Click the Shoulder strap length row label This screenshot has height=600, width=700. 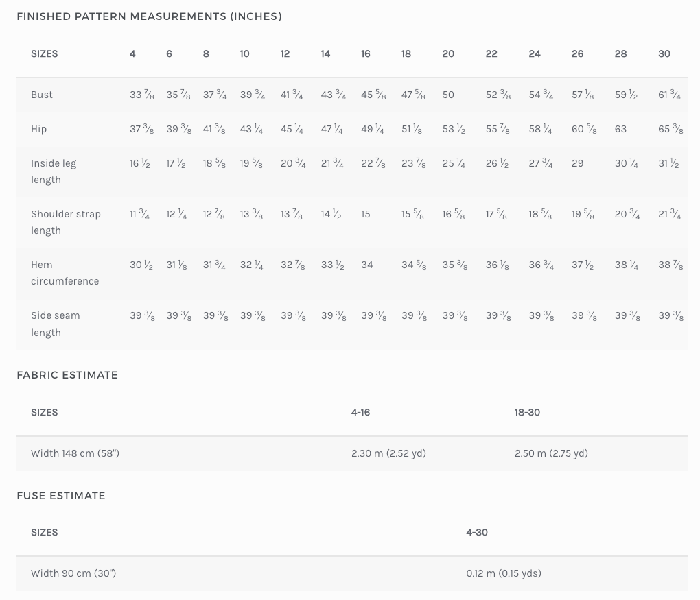(x=66, y=222)
